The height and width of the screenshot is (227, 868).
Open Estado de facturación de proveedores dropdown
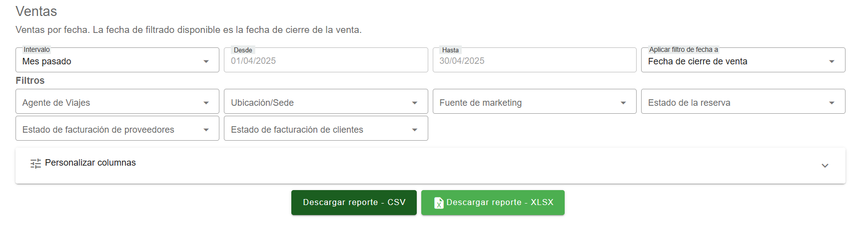[x=110, y=129]
